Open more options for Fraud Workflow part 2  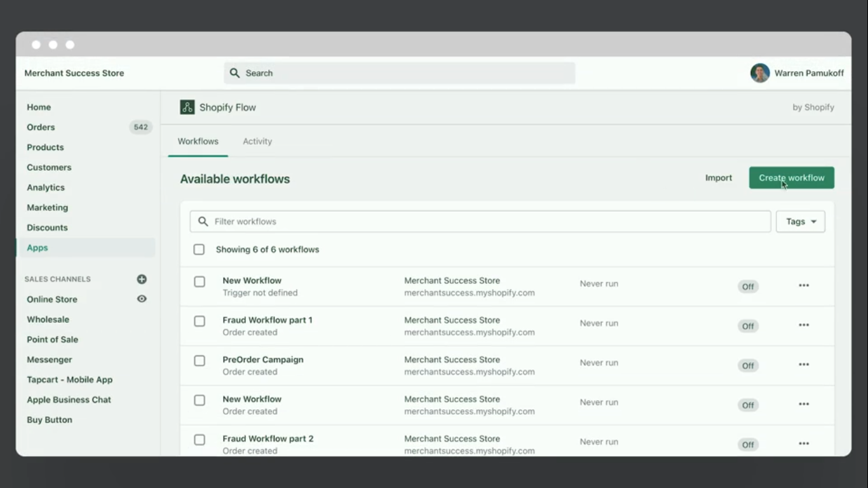coord(804,443)
